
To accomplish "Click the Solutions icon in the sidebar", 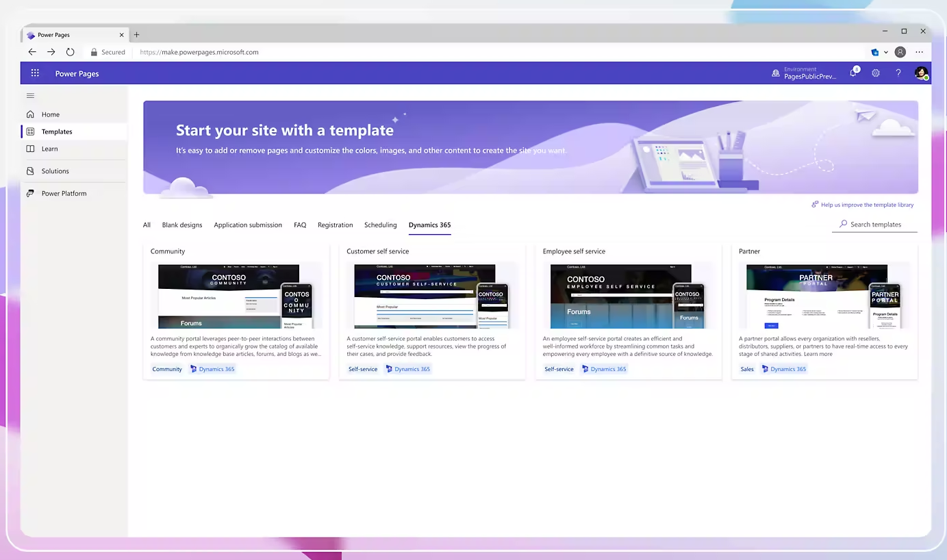I will click(30, 171).
